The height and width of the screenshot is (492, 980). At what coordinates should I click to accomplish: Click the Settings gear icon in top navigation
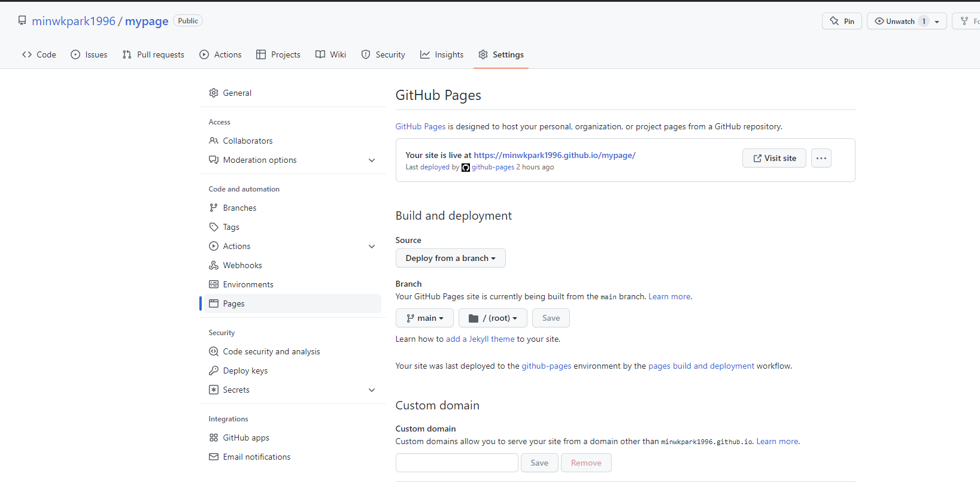pyautogui.click(x=483, y=54)
